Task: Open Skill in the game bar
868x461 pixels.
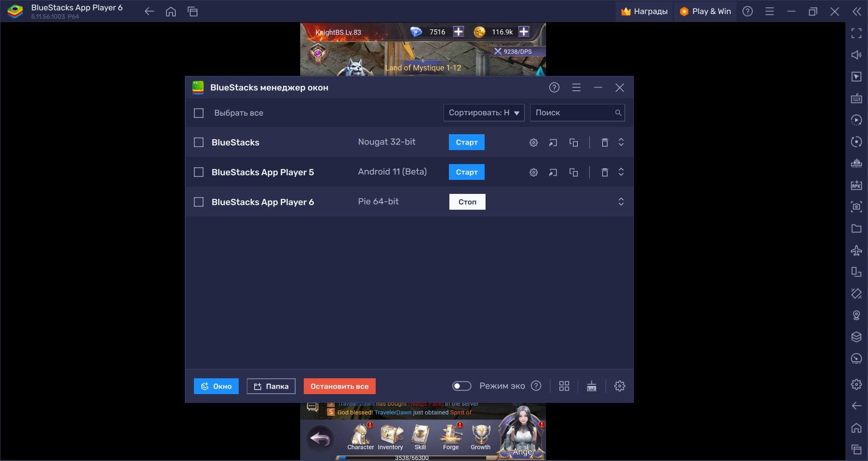Action: pyautogui.click(x=420, y=437)
